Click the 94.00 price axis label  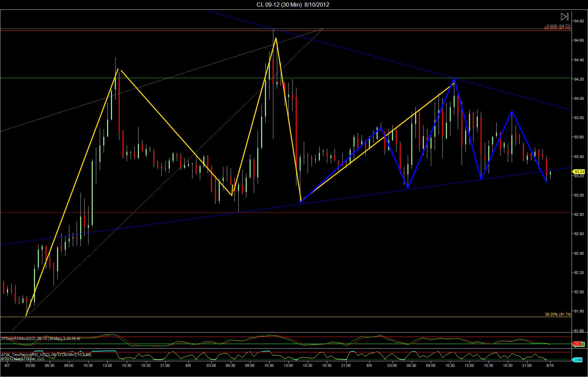tap(579, 98)
